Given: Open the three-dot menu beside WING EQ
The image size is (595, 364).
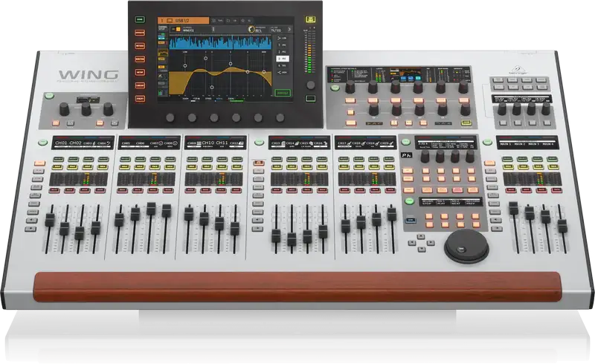Looking at the screenshot, I should 213,29.
